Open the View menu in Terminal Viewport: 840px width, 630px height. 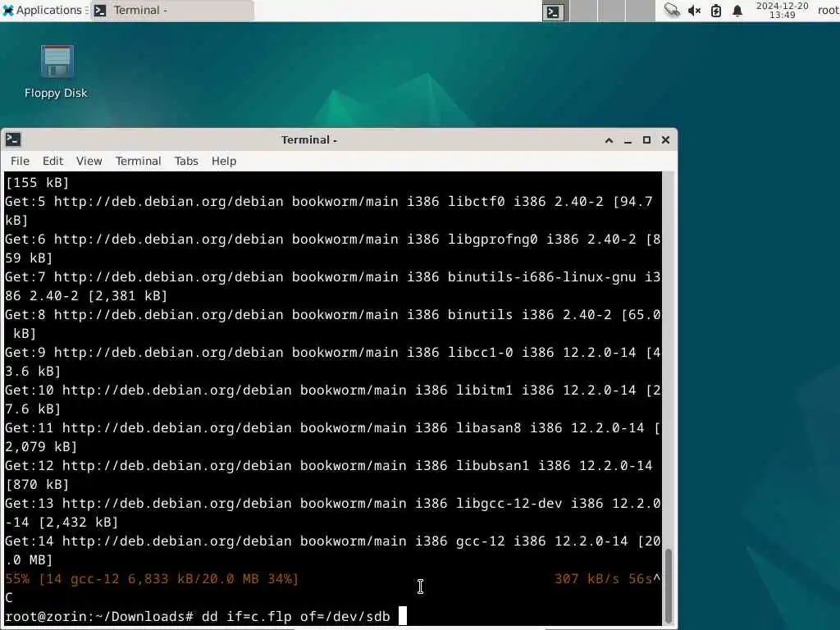pyautogui.click(x=89, y=161)
